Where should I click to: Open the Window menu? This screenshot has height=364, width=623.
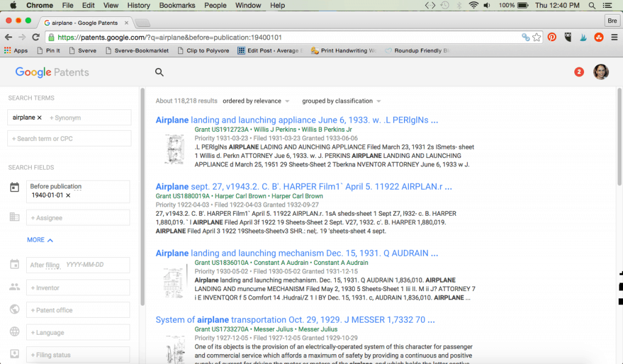click(x=248, y=5)
